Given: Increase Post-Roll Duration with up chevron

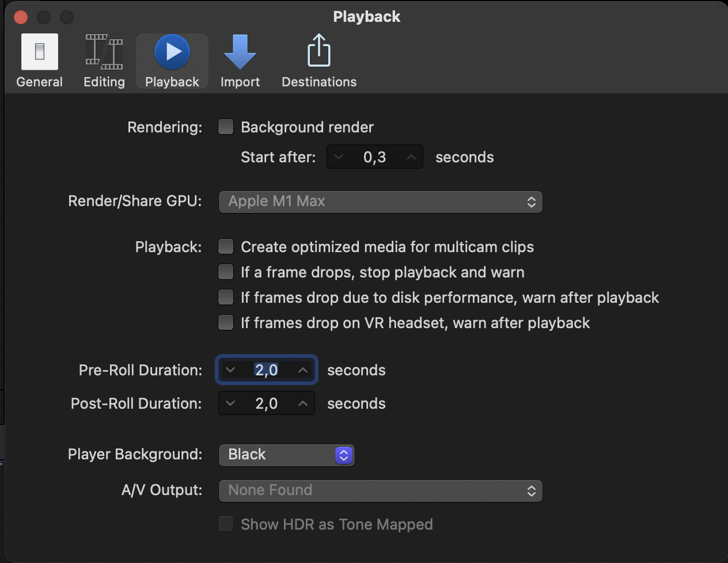Looking at the screenshot, I should (x=303, y=404).
